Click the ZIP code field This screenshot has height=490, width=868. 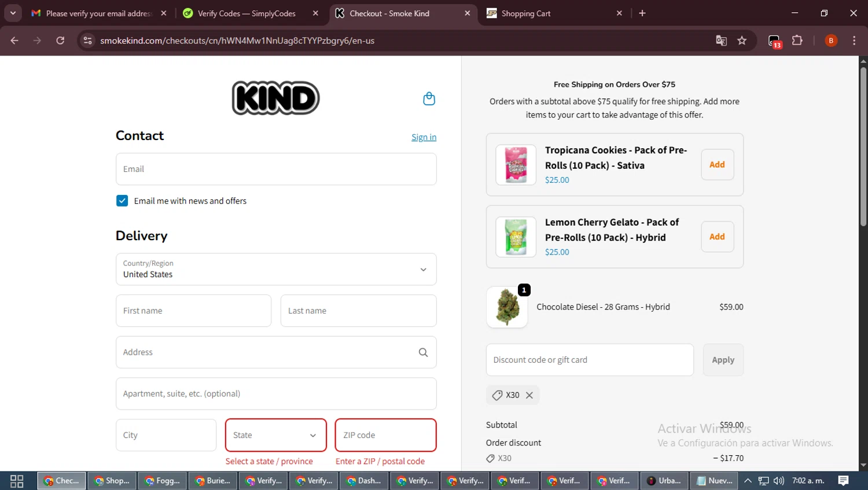[x=385, y=435]
